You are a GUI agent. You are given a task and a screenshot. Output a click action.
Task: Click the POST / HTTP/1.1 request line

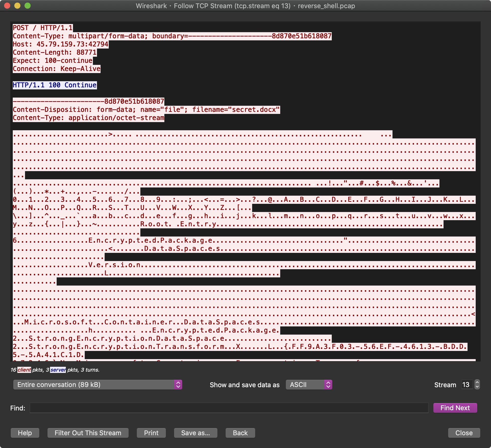click(43, 28)
